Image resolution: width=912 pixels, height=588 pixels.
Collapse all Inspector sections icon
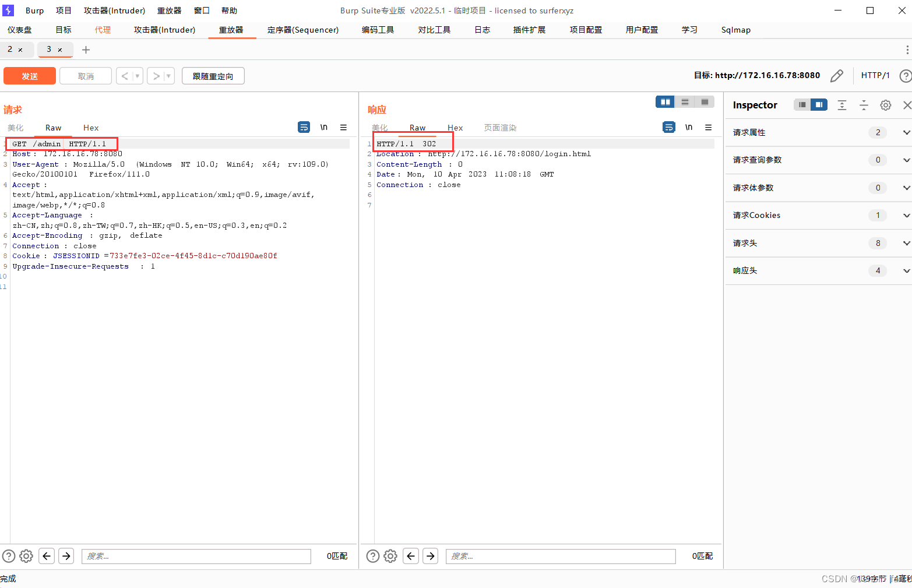click(864, 105)
